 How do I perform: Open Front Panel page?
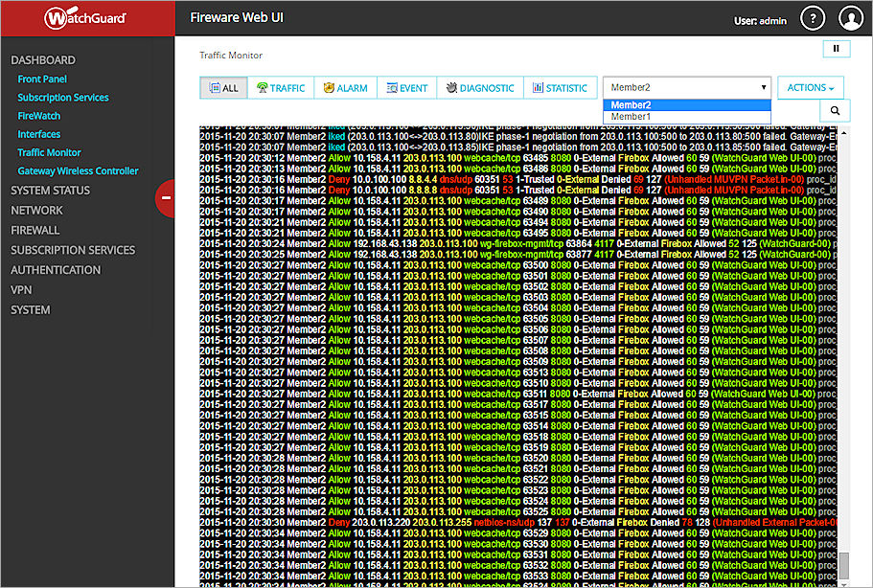(42, 79)
